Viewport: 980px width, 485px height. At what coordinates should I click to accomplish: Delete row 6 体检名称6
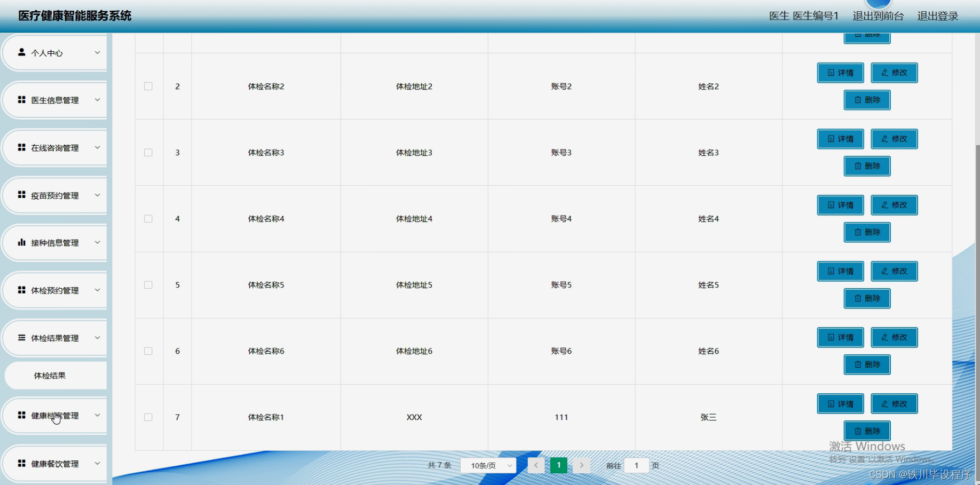[x=867, y=364]
